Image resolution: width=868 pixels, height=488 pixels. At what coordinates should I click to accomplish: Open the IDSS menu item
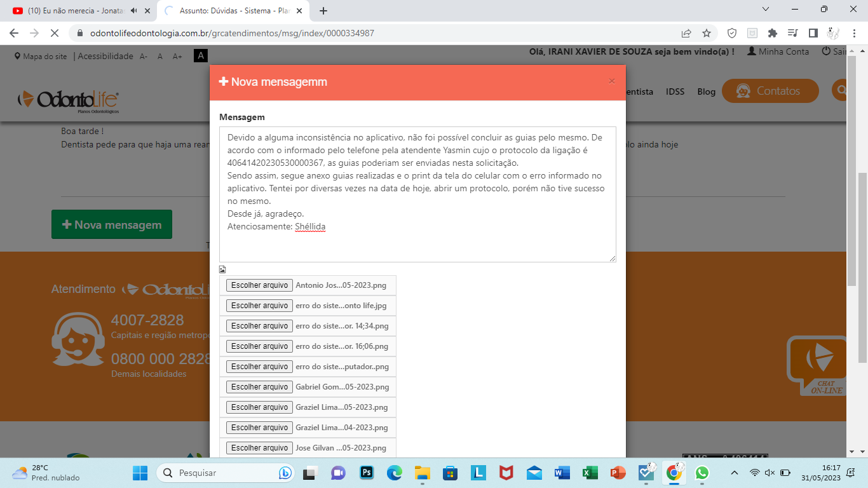click(x=675, y=91)
